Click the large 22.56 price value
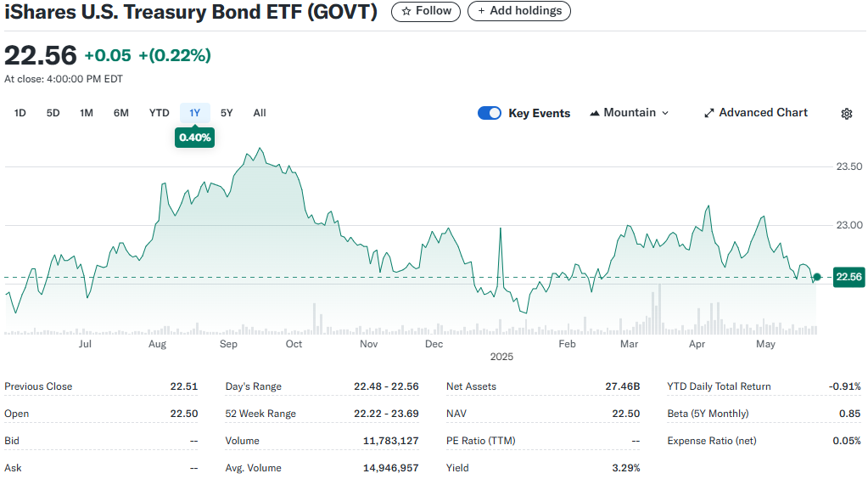The image size is (868, 479). [x=41, y=55]
